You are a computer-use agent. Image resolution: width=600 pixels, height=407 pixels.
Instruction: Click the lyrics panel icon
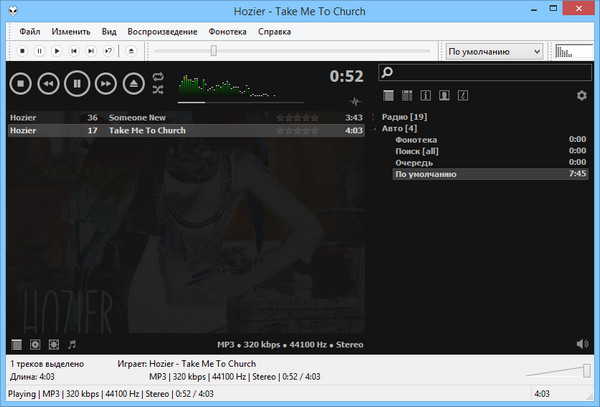(x=462, y=96)
